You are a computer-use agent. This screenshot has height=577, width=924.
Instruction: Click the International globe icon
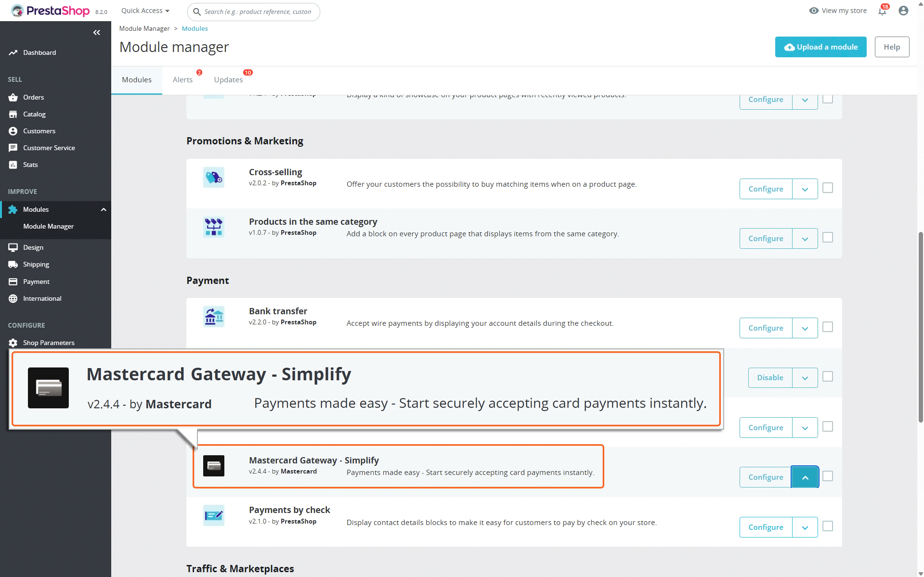pos(13,298)
